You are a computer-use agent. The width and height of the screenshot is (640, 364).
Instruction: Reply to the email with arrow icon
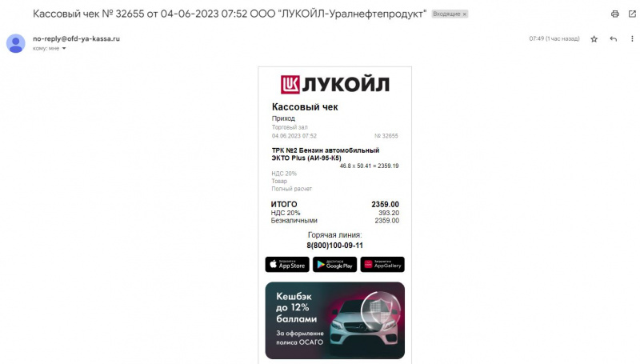coord(613,38)
